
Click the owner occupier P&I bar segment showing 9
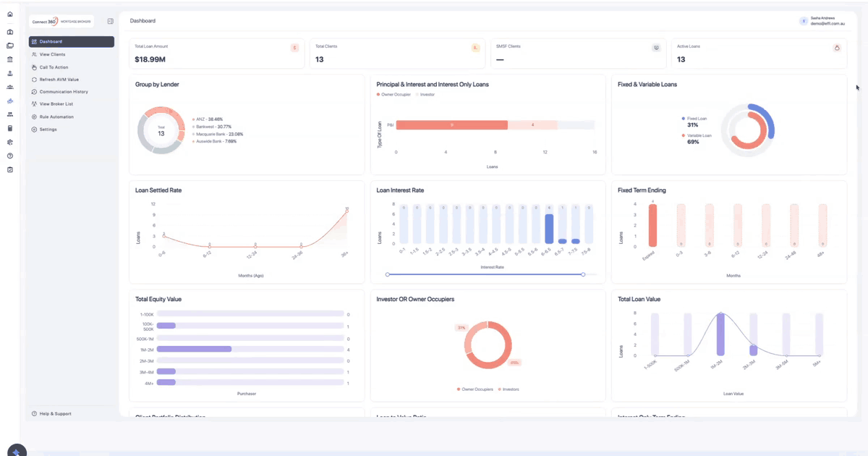452,125
